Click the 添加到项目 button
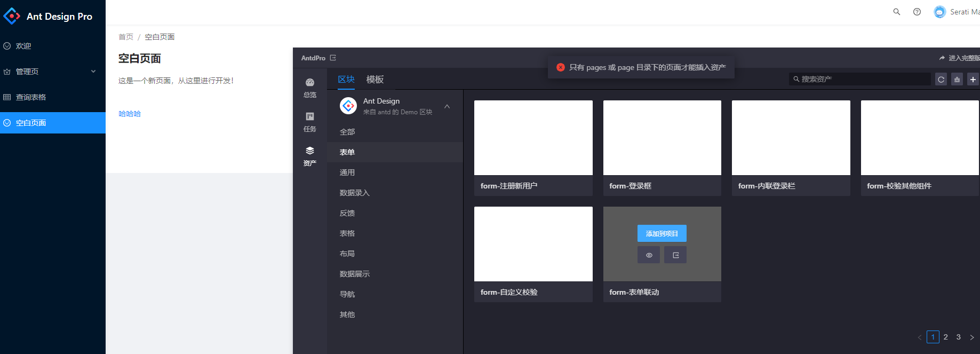The width and height of the screenshot is (980, 354). pos(662,233)
